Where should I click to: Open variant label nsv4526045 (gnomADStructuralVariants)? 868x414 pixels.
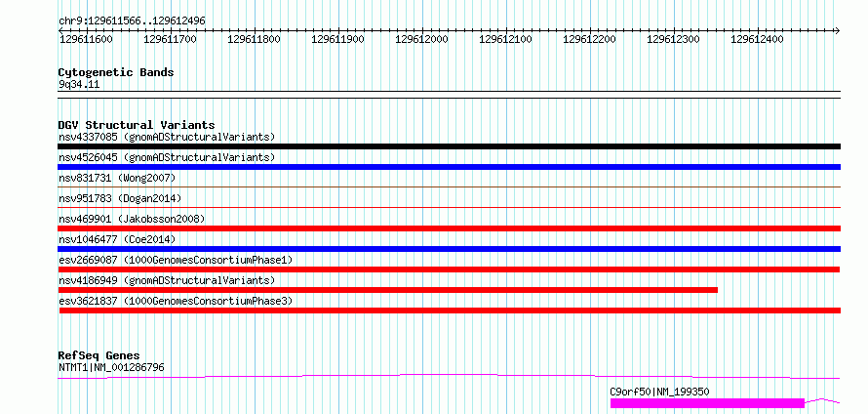(x=167, y=157)
